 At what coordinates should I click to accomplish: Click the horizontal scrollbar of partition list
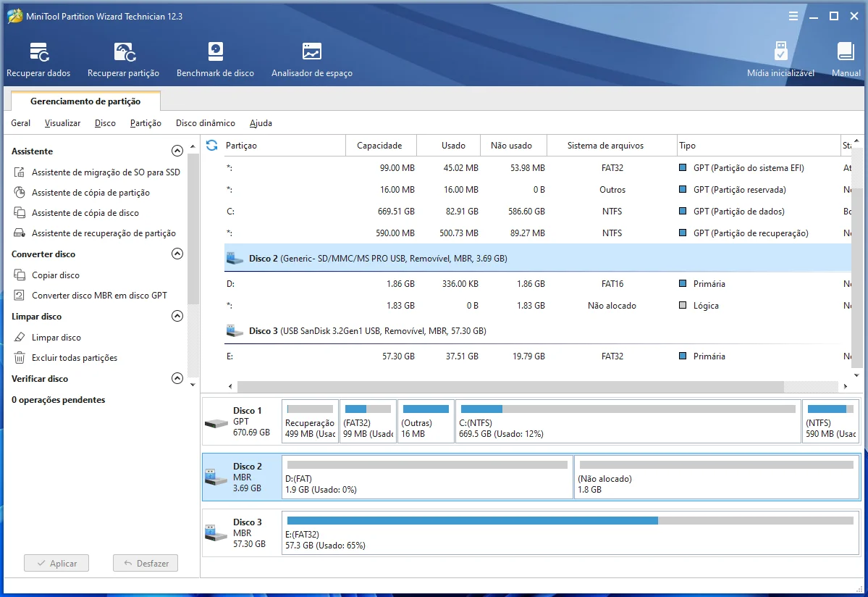tap(510, 387)
